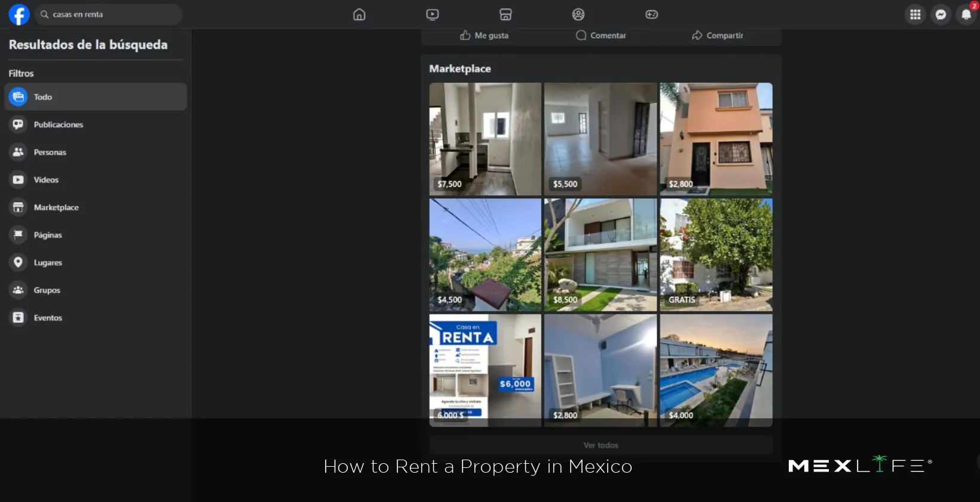Click the Facebook logo
The width and height of the screenshot is (980, 502).
tap(19, 14)
